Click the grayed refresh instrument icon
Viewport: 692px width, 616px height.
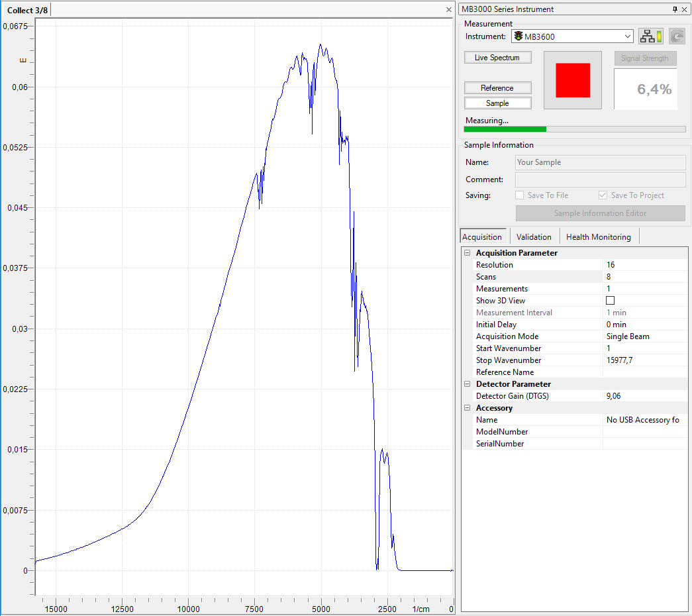(677, 36)
